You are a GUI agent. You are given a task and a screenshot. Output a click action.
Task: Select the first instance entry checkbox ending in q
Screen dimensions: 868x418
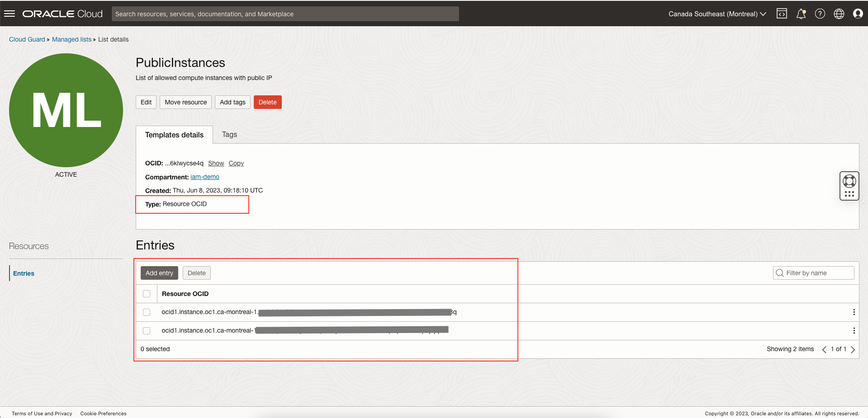pos(147,312)
